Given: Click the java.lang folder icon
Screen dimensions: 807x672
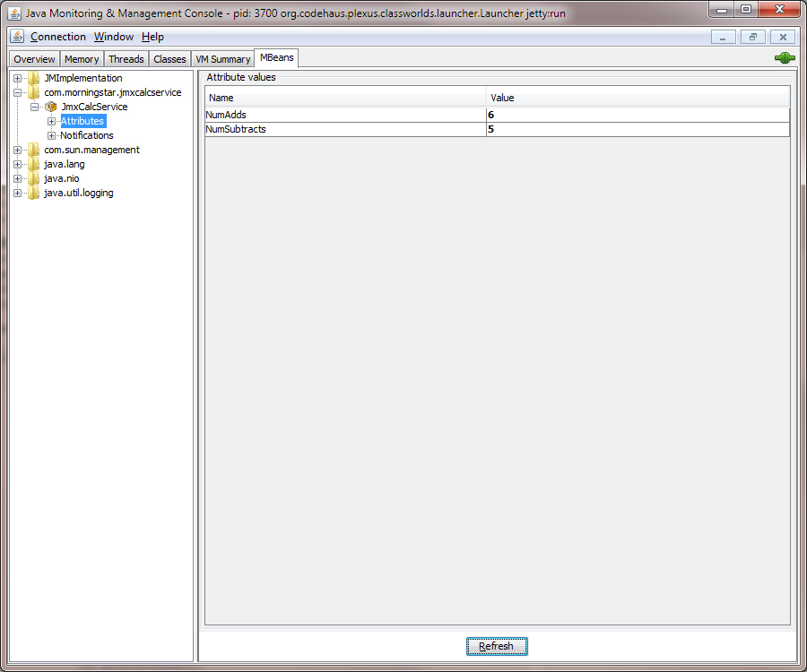Looking at the screenshot, I should pyautogui.click(x=34, y=165).
